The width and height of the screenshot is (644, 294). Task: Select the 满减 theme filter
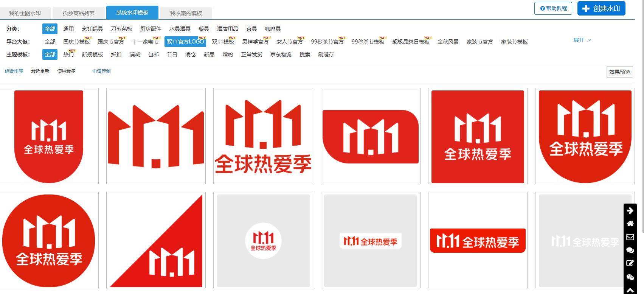point(135,54)
